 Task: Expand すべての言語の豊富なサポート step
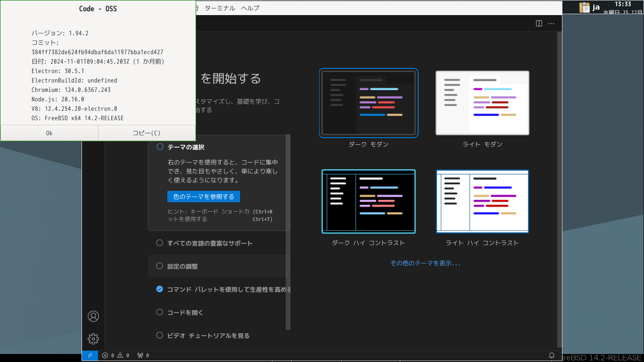(x=210, y=243)
